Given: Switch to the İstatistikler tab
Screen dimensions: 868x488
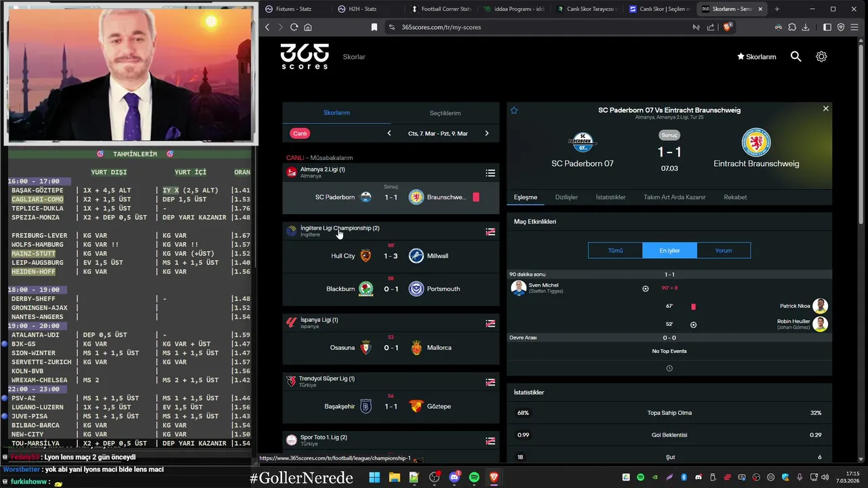Looking at the screenshot, I should pos(610,197).
